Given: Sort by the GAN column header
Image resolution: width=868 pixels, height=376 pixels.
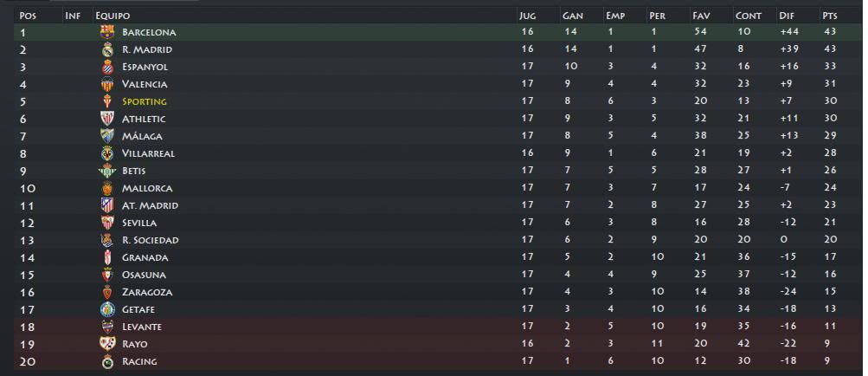Looking at the screenshot, I should (x=573, y=16).
